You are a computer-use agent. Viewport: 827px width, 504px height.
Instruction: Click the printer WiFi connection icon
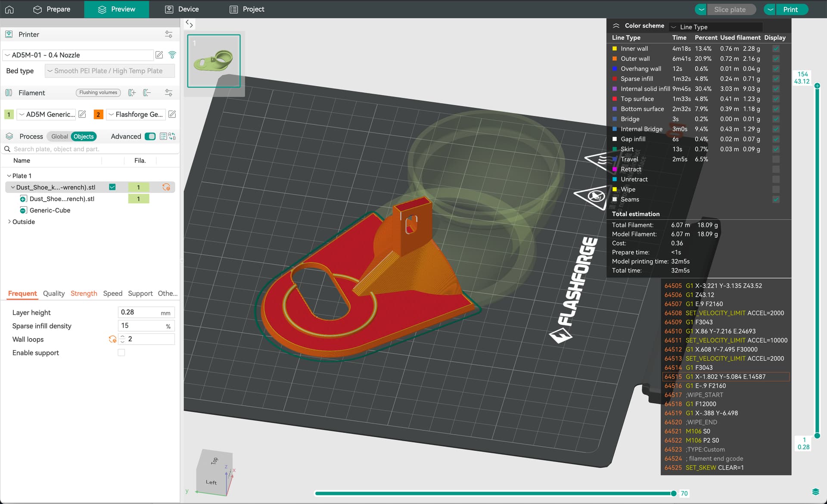coord(172,55)
